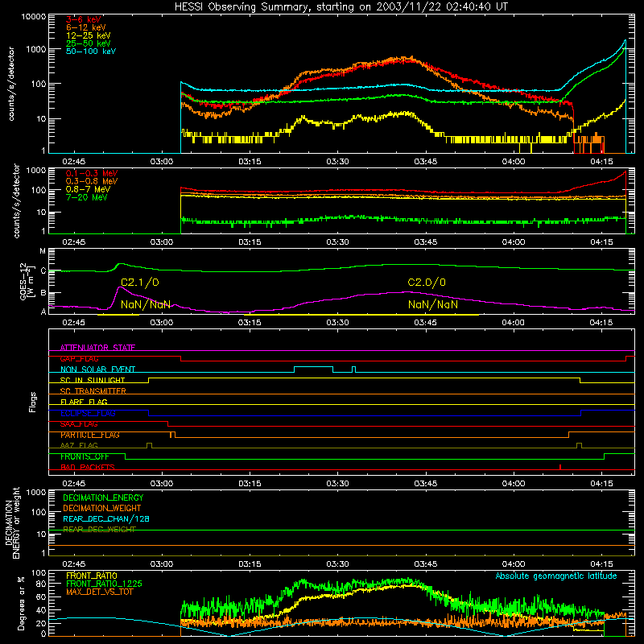The image size is (644, 644).
Task: Select the BAD_PACKETS flag label
Action: point(88,468)
